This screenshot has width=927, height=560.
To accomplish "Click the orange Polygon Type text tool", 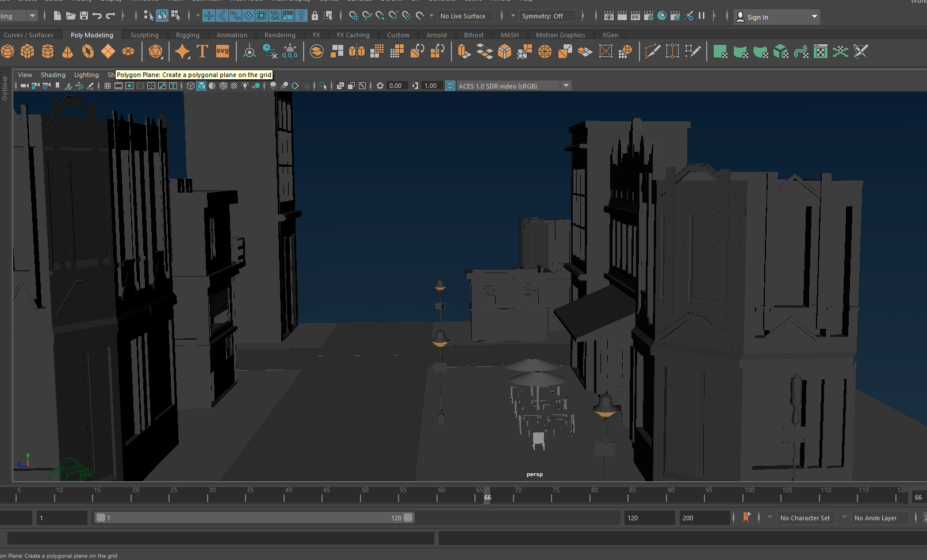I will pos(202,52).
